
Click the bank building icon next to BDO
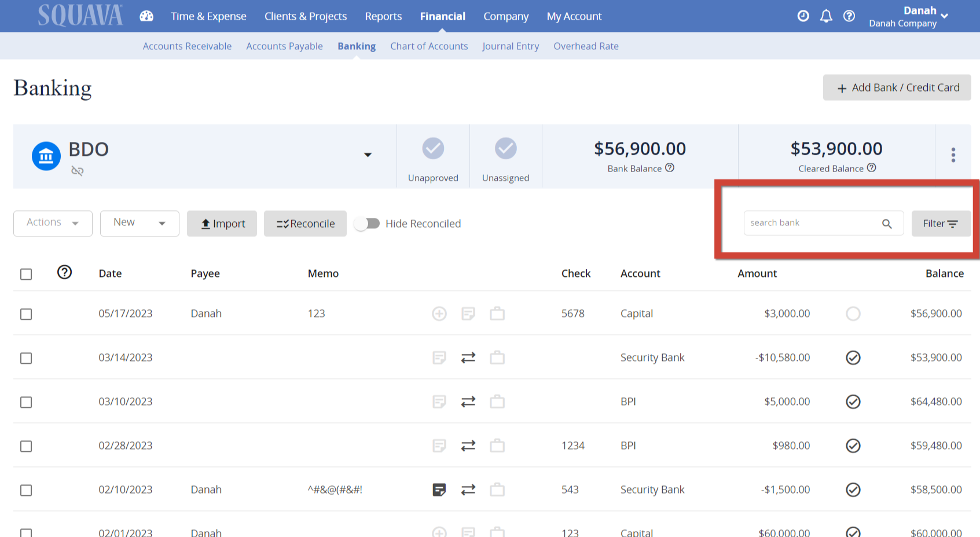[x=46, y=155]
